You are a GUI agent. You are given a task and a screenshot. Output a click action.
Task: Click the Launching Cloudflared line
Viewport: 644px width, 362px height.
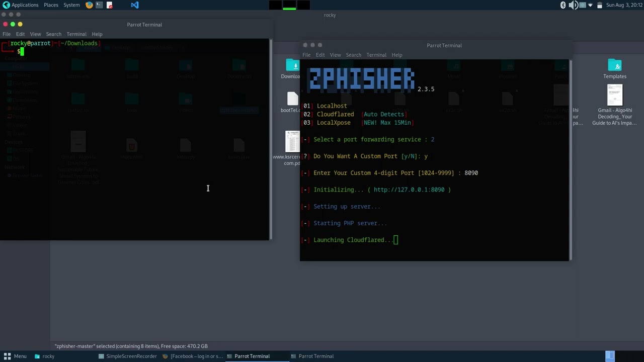pyautogui.click(x=349, y=240)
